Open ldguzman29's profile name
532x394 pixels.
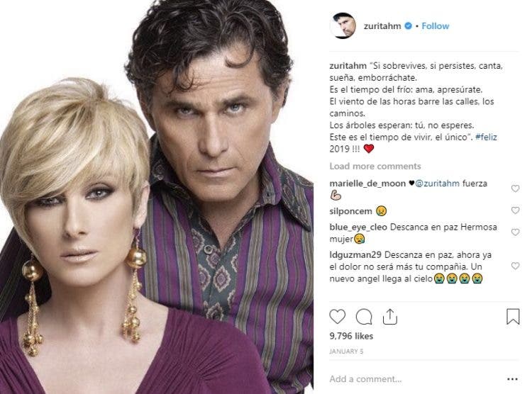[355, 254]
